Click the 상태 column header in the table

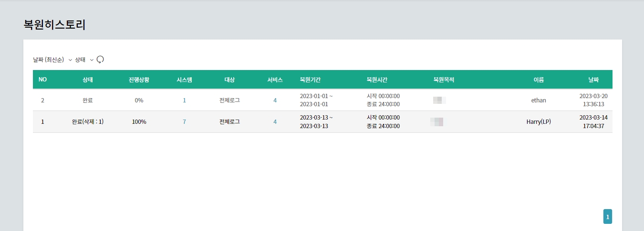pos(88,80)
